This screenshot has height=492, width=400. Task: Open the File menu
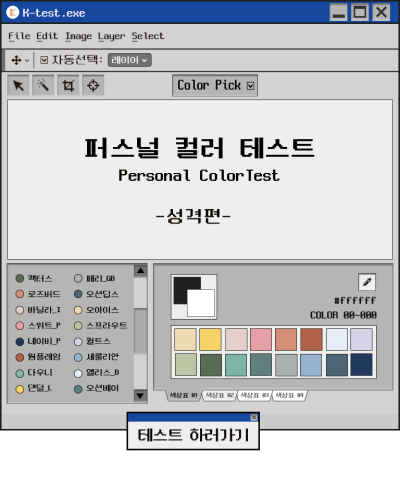(x=19, y=36)
